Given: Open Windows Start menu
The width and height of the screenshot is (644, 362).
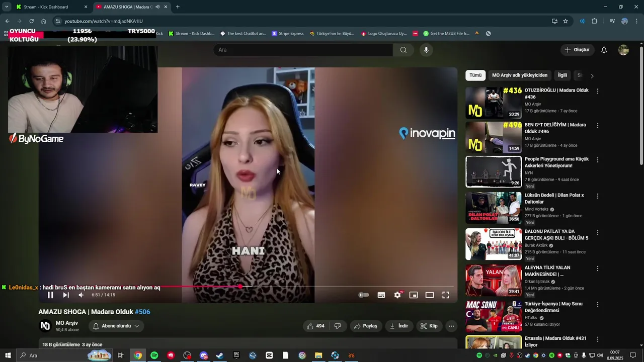Looking at the screenshot, I should tap(8, 355).
